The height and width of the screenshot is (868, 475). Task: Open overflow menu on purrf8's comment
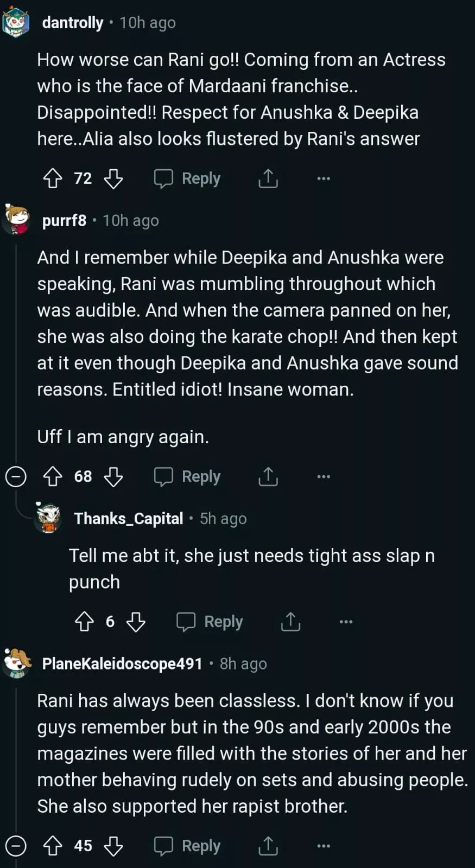pos(324,477)
